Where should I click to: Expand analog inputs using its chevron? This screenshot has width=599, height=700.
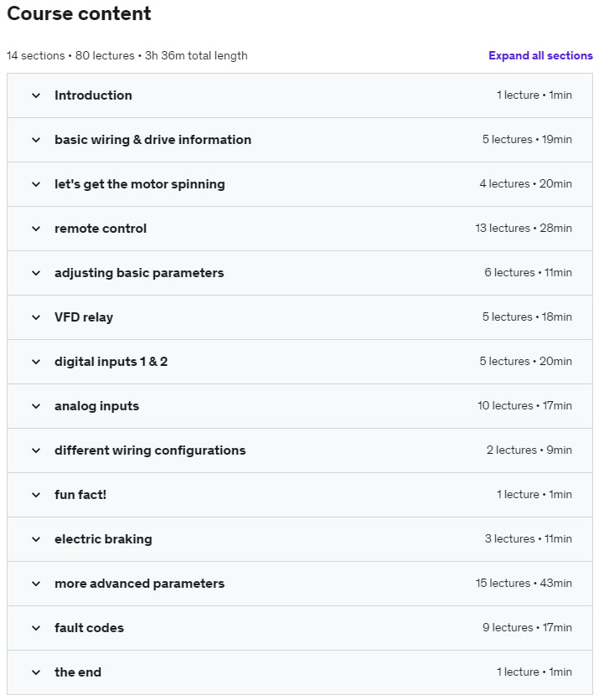36,406
